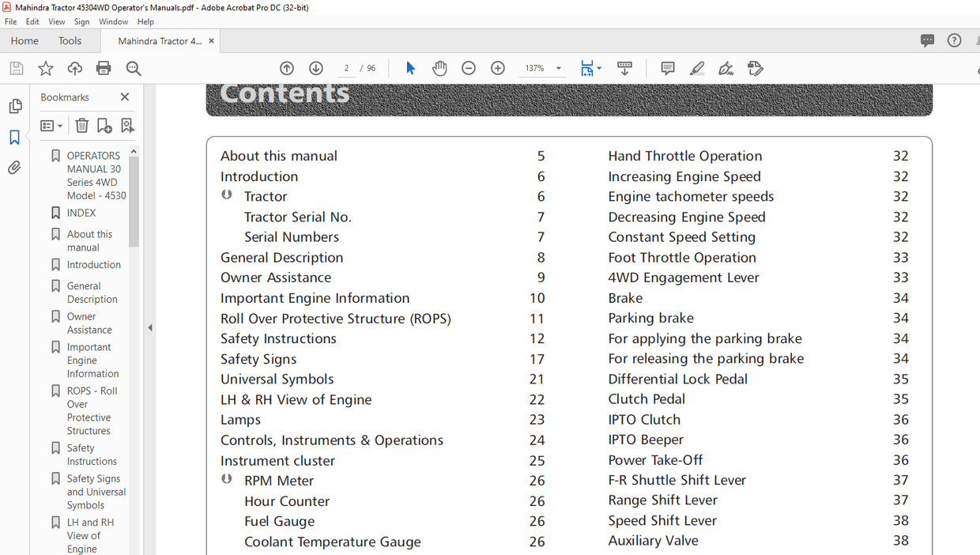Select the text Highlighter tool
980x555 pixels.
pos(696,68)
